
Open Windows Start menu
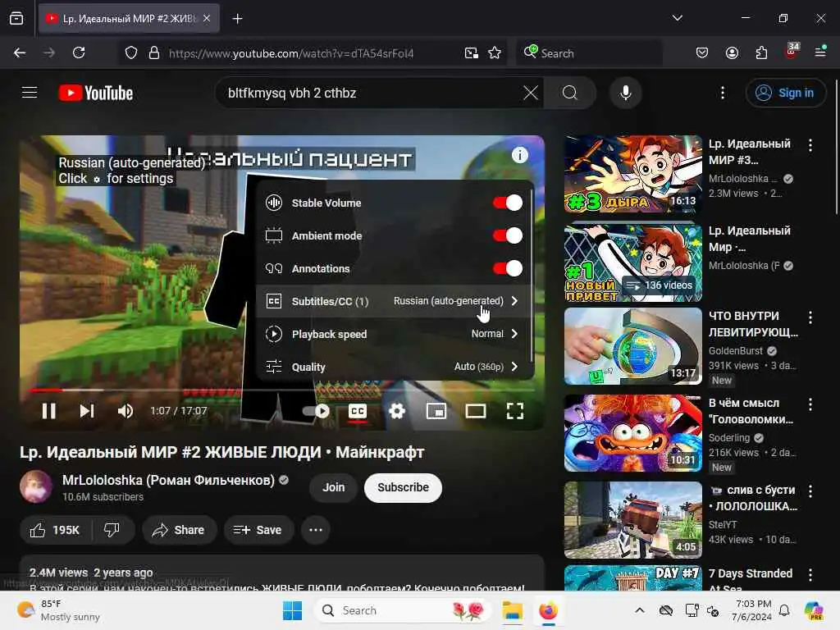point(293,610)
